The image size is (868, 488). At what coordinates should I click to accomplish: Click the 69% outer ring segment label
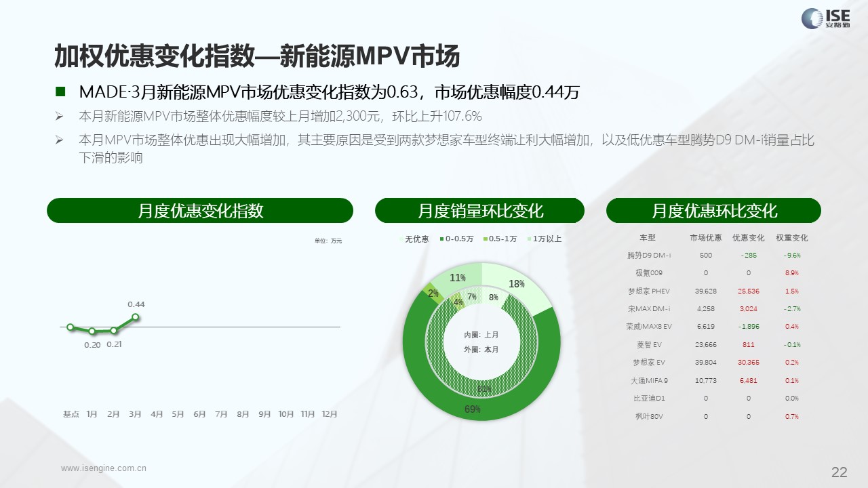click(473, 409)
